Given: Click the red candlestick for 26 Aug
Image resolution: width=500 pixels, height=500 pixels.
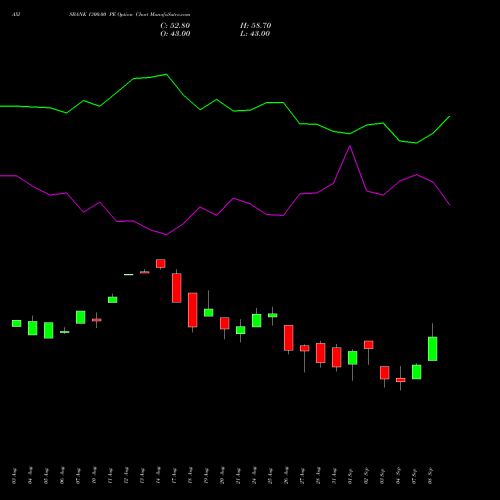Looking at the screenshot, I should pyautogui.click(x=289, y=338).
